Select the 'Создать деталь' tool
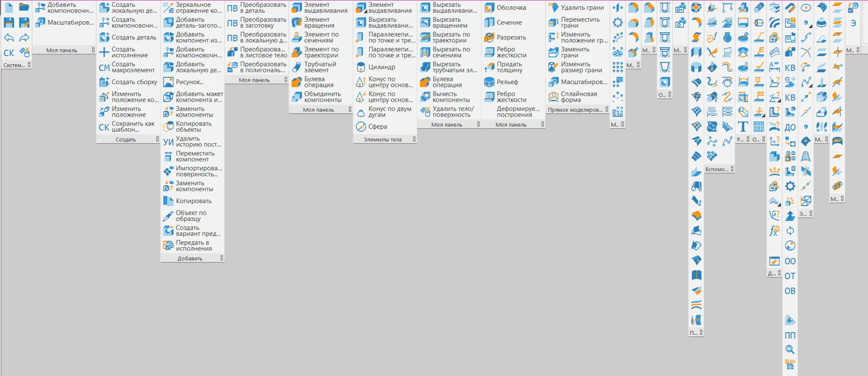The image size is (868, 376). [x=128, y=38]
